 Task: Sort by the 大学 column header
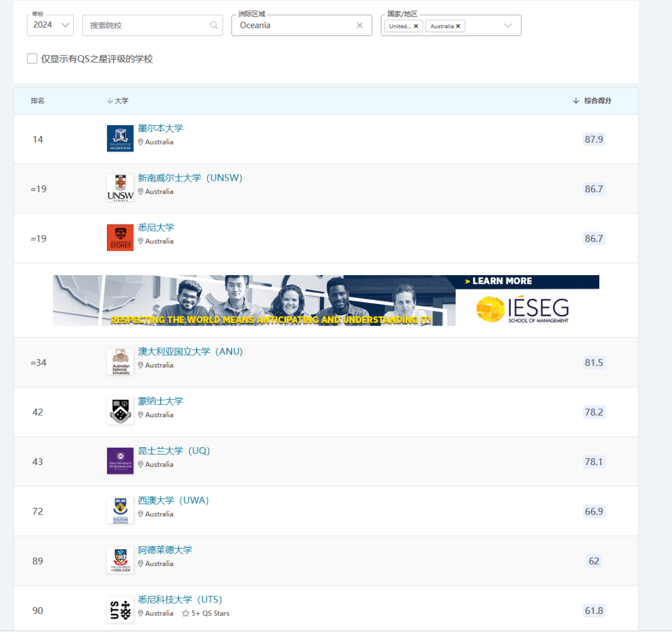coord(118,101)
